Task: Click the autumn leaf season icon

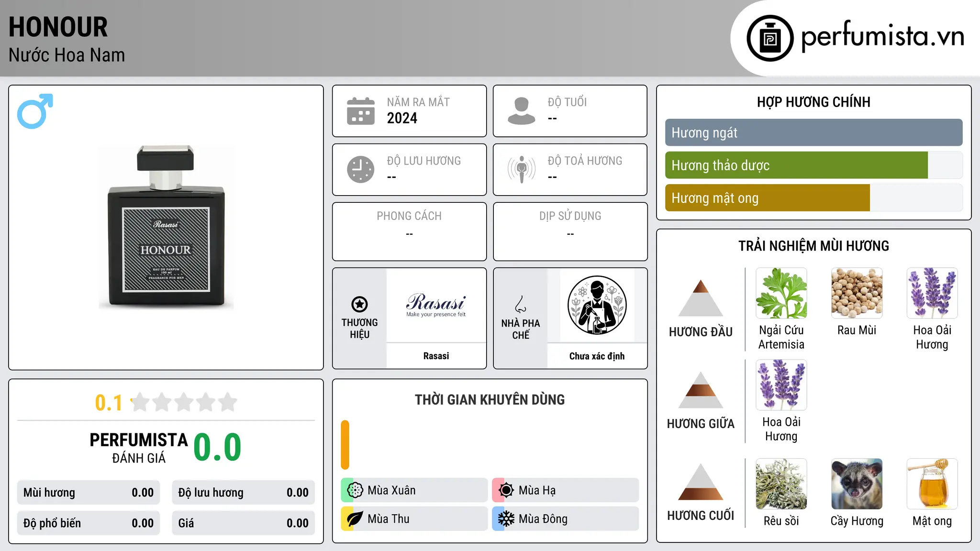Action: [x=355, y=519]
